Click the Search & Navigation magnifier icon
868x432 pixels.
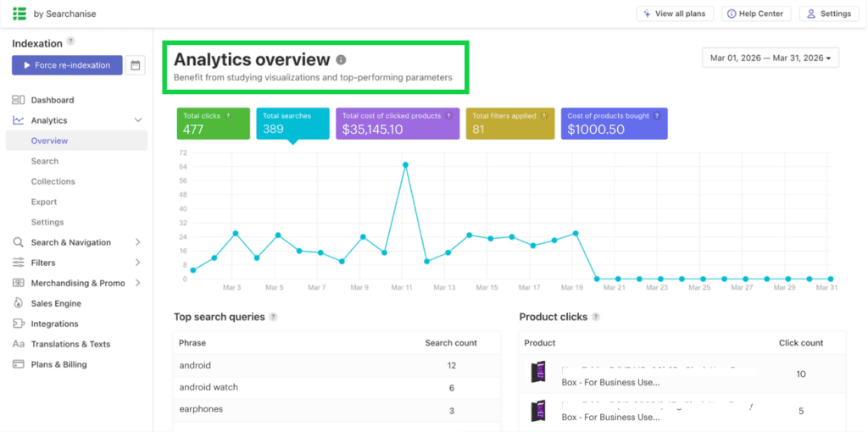pos(19,242)
